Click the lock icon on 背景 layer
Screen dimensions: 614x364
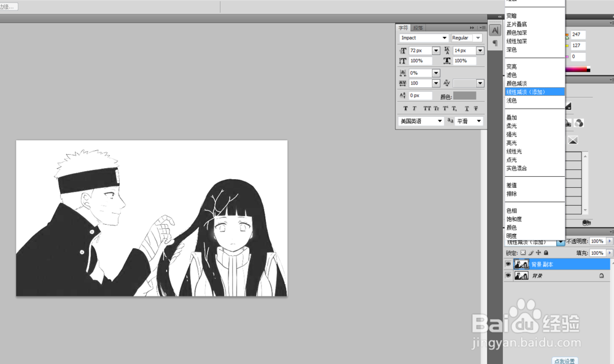pyautogui.click(x=602, y=276)
